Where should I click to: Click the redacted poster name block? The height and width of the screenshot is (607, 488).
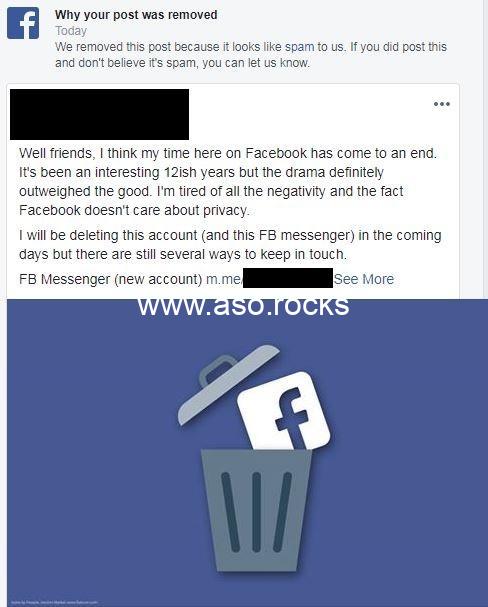point(99,114)
